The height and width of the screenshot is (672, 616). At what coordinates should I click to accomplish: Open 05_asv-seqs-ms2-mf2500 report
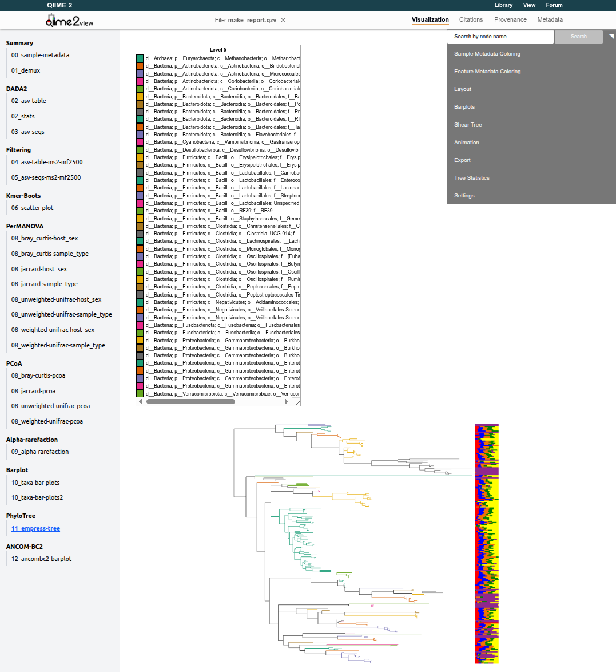(x=46, y=178)
